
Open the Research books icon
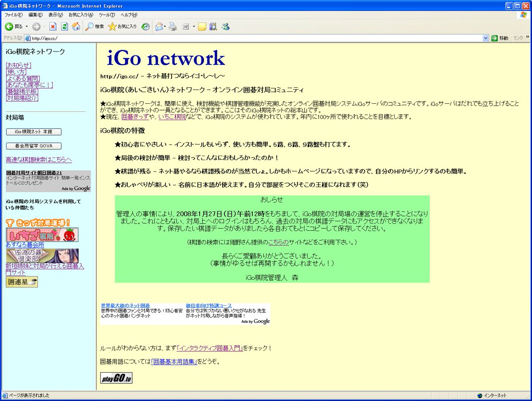[214, 27]
